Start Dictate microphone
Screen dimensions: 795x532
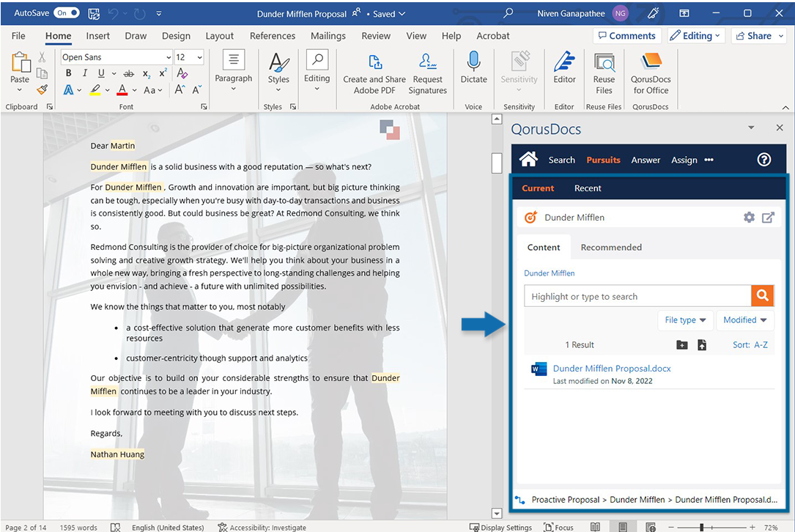pyautogui.click(x=473, y=68)
